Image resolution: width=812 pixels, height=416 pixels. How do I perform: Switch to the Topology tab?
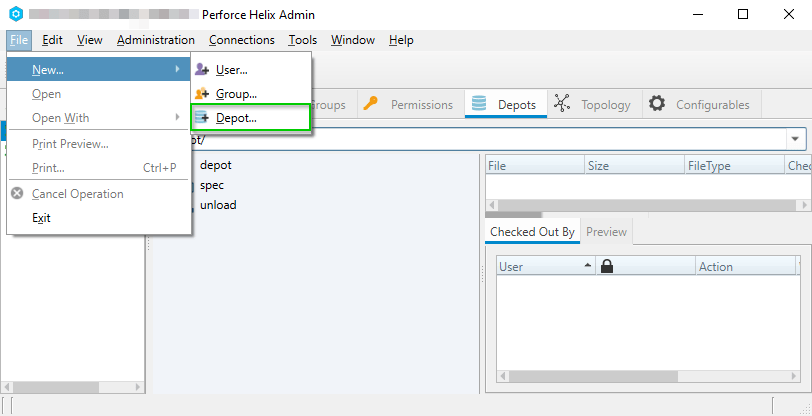pyautogui.click(x=595, y=105)
